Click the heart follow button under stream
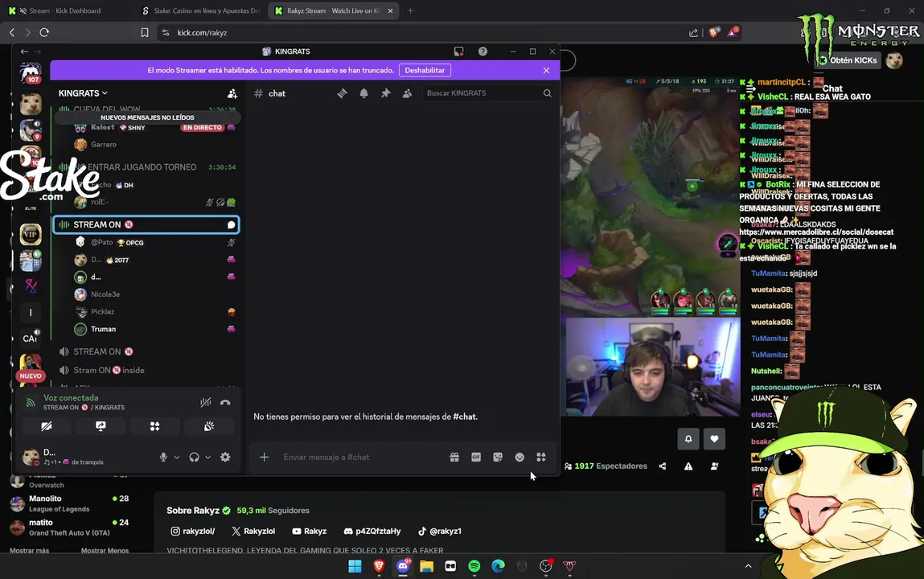Screen dimensions: 924x579 714,439
